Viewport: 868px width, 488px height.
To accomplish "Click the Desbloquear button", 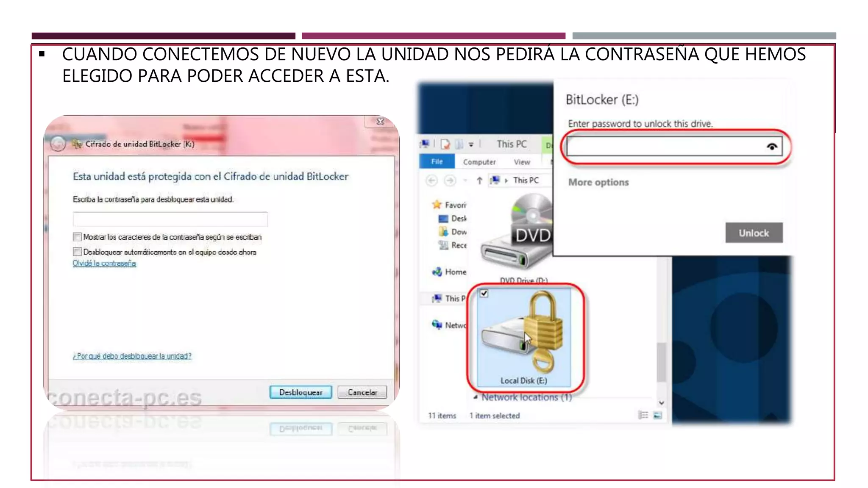I will click(x=300, y=392).
